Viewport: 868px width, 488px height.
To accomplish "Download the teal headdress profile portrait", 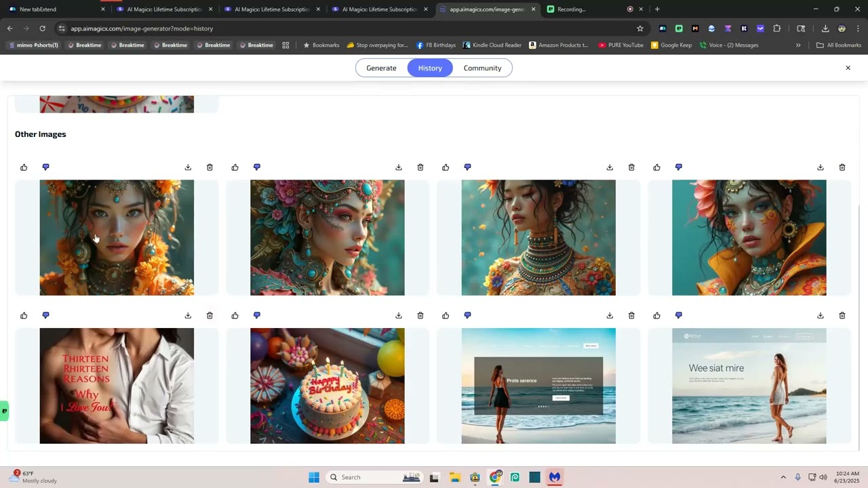I will tap(399, 167).
